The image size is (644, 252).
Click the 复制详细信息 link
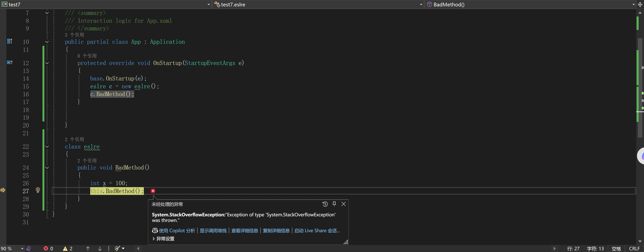pos(276,231)
